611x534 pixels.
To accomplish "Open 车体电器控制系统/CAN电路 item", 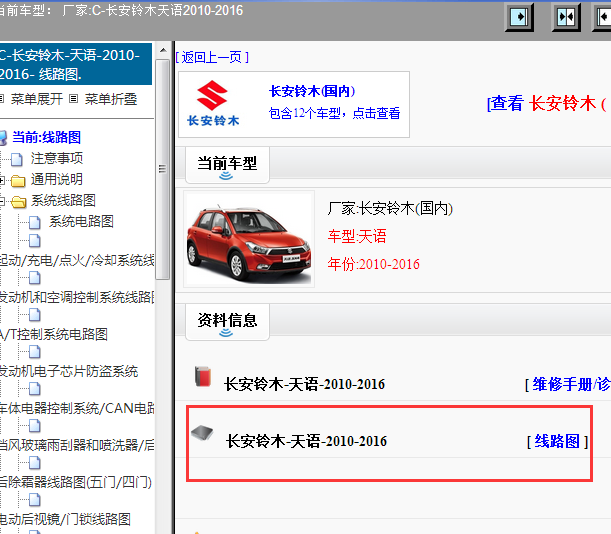I will (x=77, y=408).
